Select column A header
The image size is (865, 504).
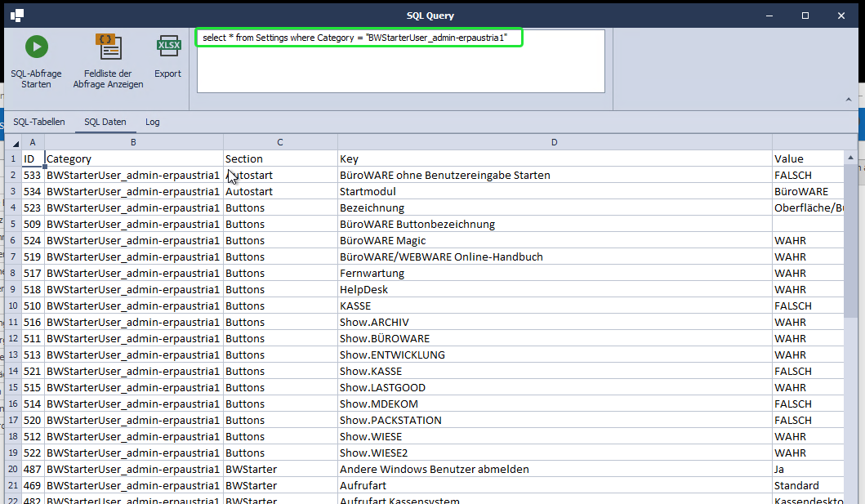pos(33,142)
